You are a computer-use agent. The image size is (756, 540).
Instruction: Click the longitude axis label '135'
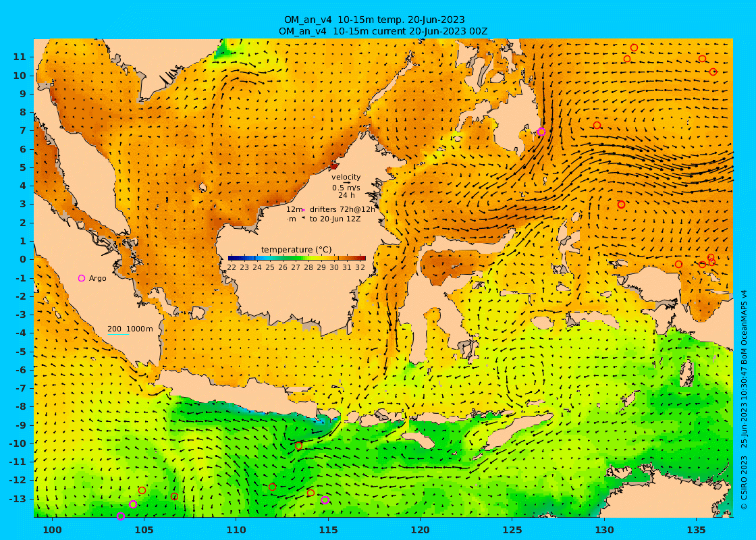[x=696, y=530]
